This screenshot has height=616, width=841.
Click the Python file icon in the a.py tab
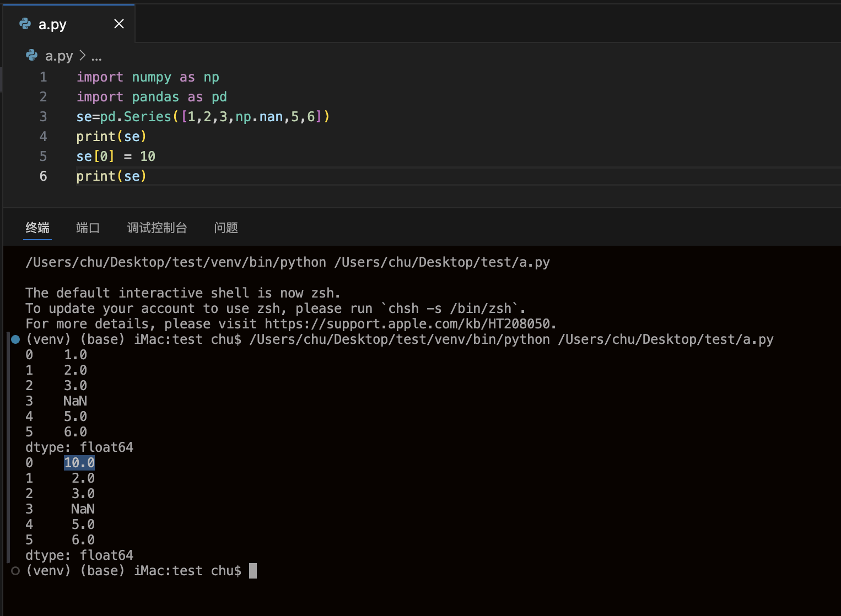pos(25,24)
